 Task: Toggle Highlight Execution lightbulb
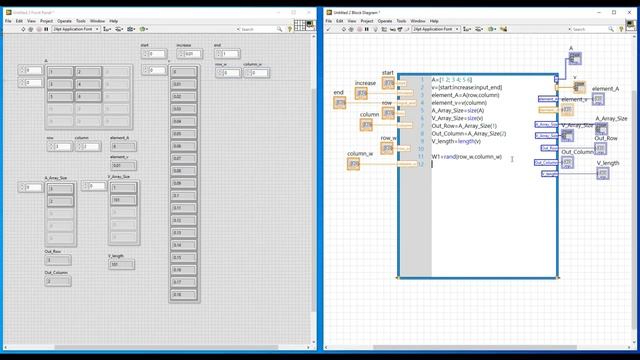(x=376, y=29)
